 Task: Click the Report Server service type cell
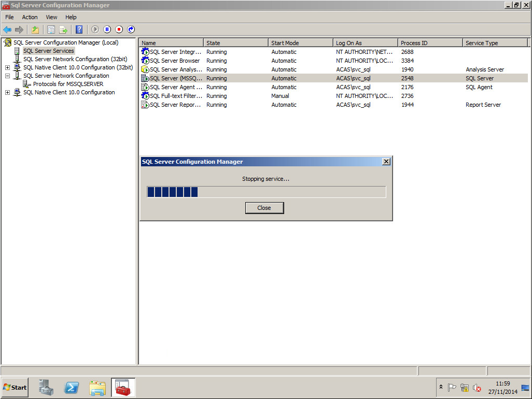[483, 105]
